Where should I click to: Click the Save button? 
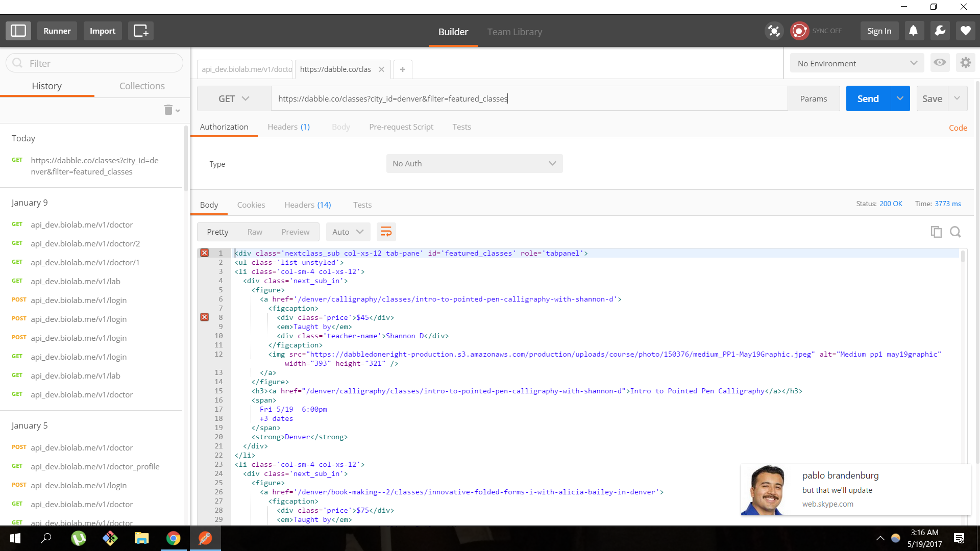click(x=932, y=98)
